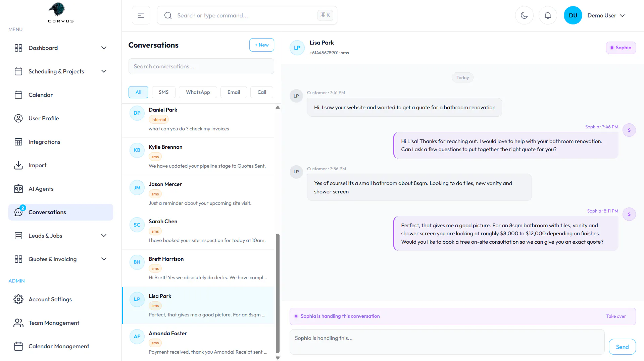Click the Integrations table icon
Image resolution: width=644 pixels, height=361 pixels.
[18, 142]
